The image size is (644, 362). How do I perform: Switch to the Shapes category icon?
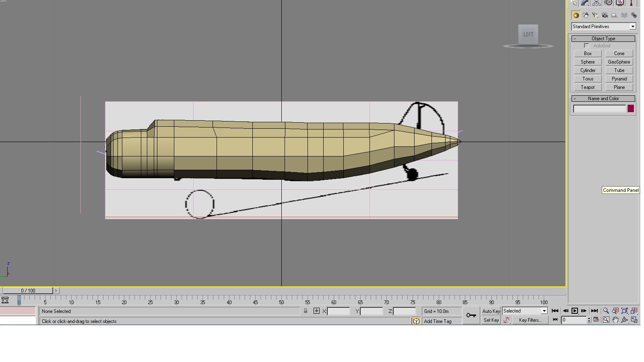tap(586, 15)
